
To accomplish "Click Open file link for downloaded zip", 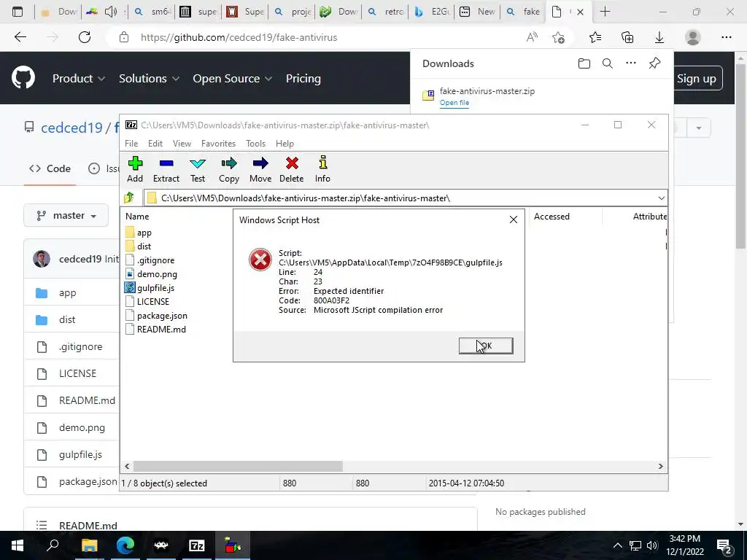I will [x=454, y=103].
